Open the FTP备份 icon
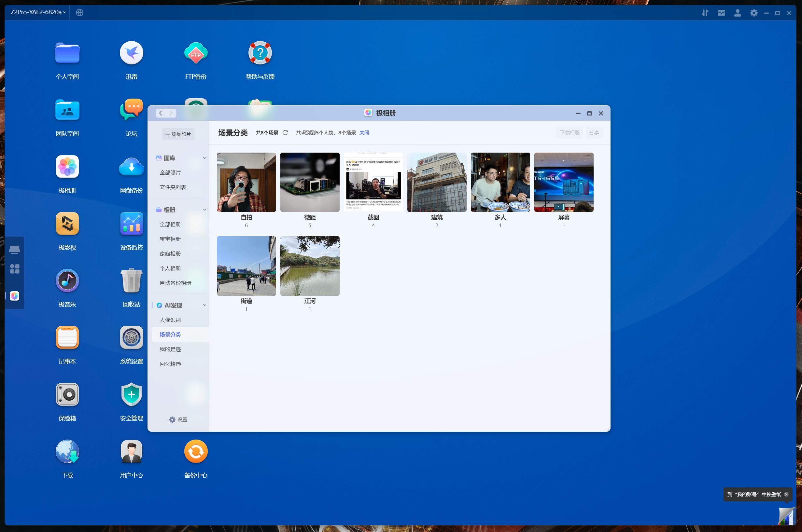Screen dimensions: 802x532 pos(196,53)
